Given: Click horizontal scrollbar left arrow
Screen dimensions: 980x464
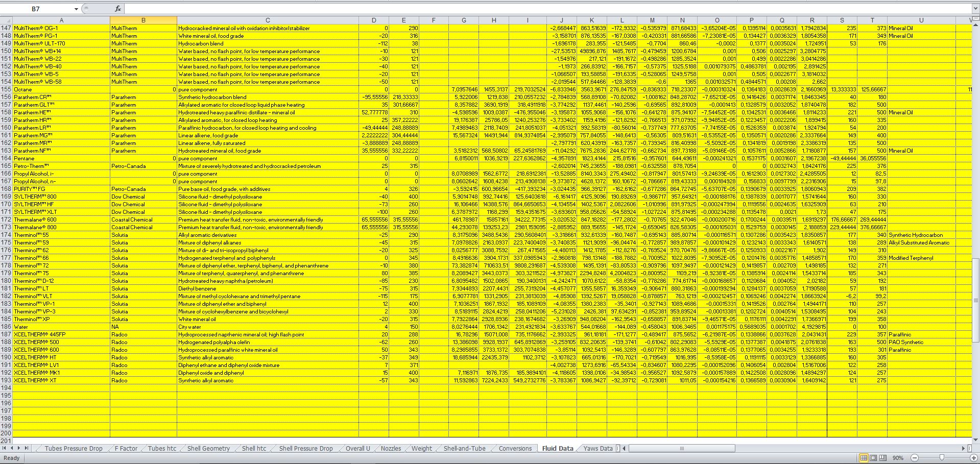Looking at the screenshot, I should click(624, 448).
